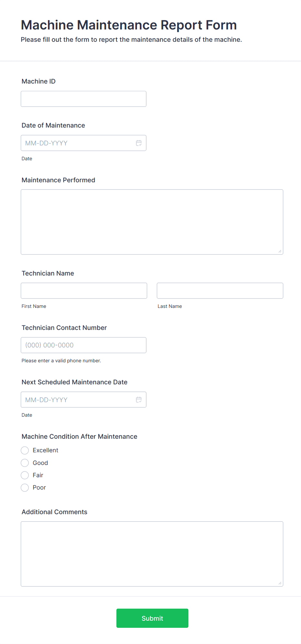Select the Poor condition radio button
The image size is (301, 644).
tap(25, 487)
